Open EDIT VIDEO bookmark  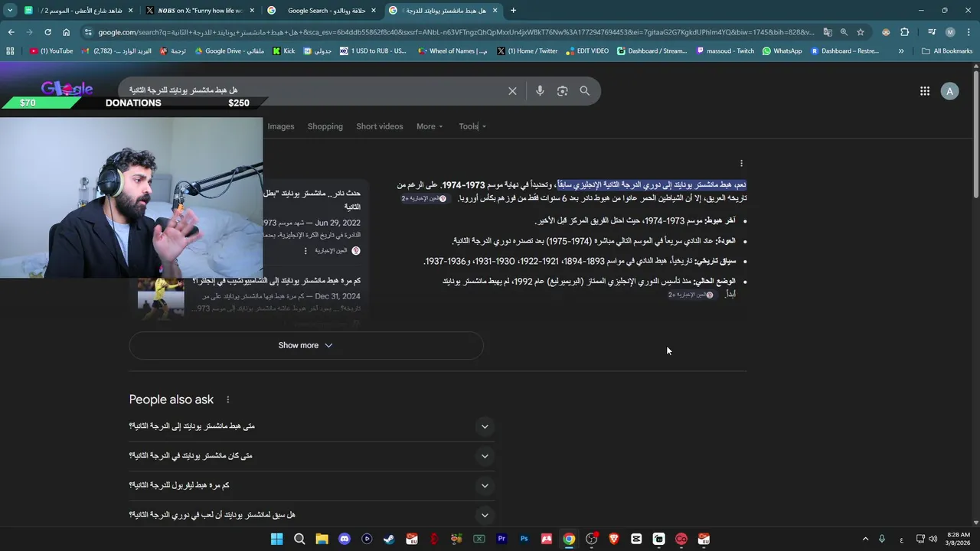[587, 51]
